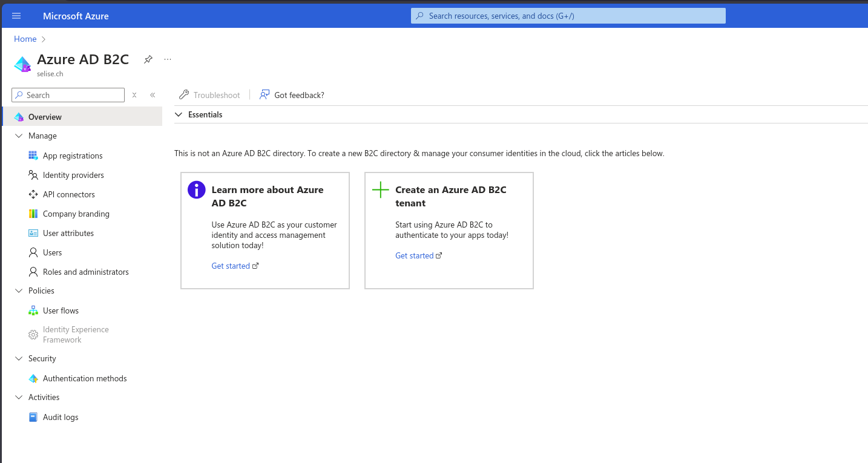Open API connectors settings
This screenshot has height=463, width=868.
(68, 194)
